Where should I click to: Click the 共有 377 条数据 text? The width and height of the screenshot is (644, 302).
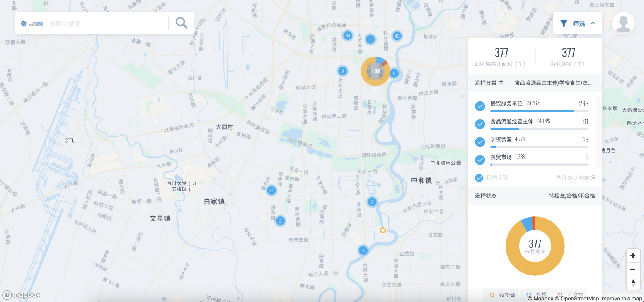575,178
